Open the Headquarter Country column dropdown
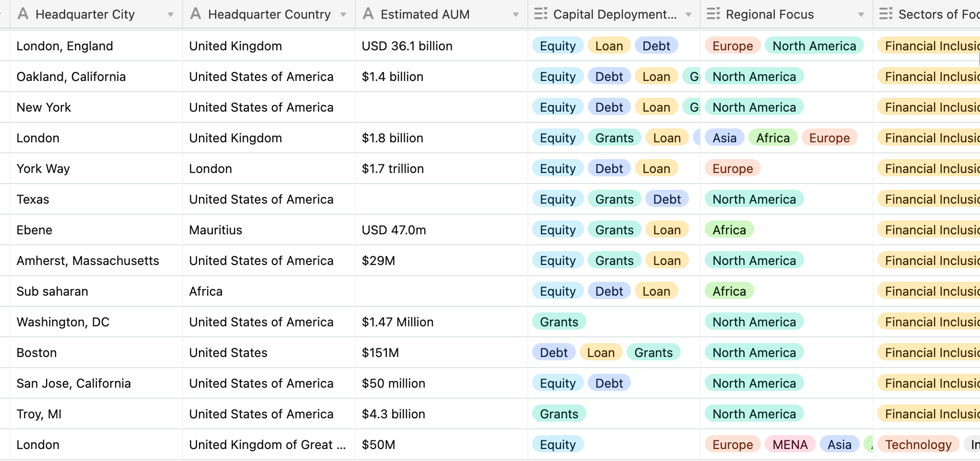This screenshot has height=461, width=980. (x=343, y=14)
